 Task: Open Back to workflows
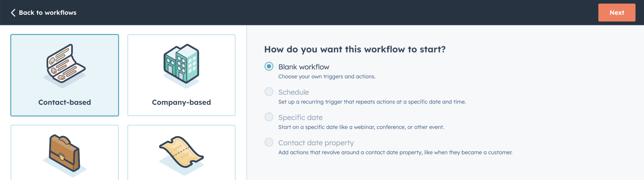tap(48, 12)
